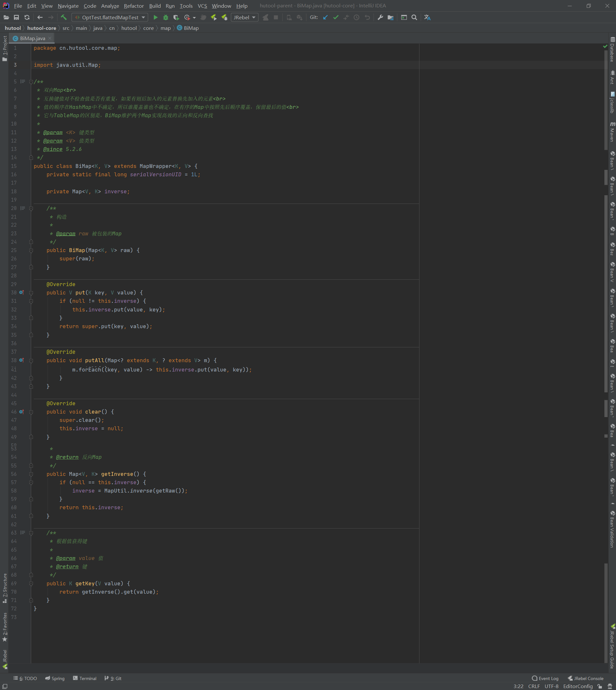Navigate forward with the right arrow

pyautogui.click(x=51, y=17)
